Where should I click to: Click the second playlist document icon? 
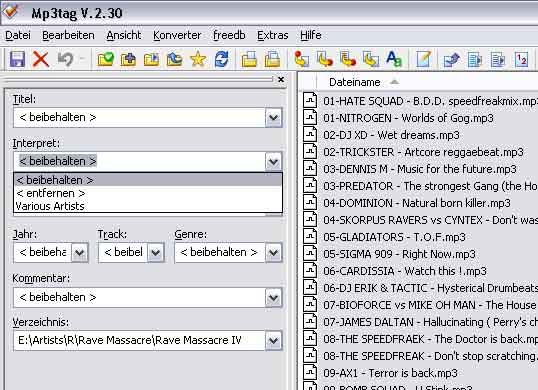tap(498, 59)
